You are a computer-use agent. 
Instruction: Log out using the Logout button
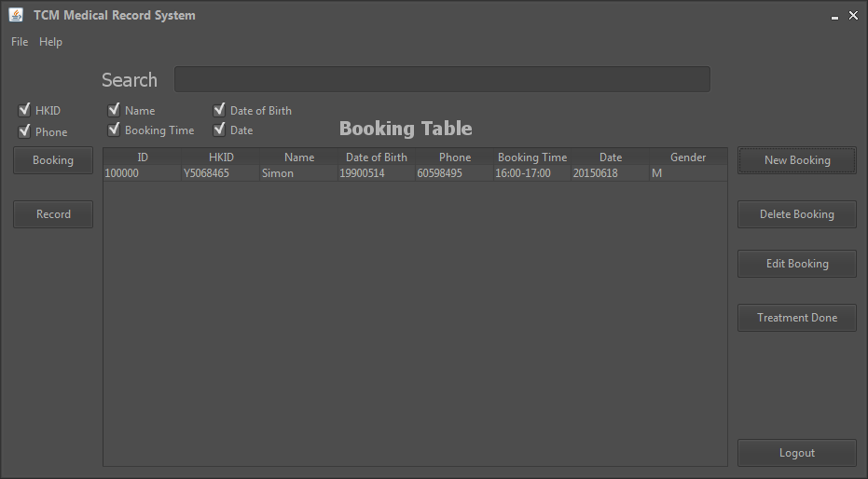797,453
